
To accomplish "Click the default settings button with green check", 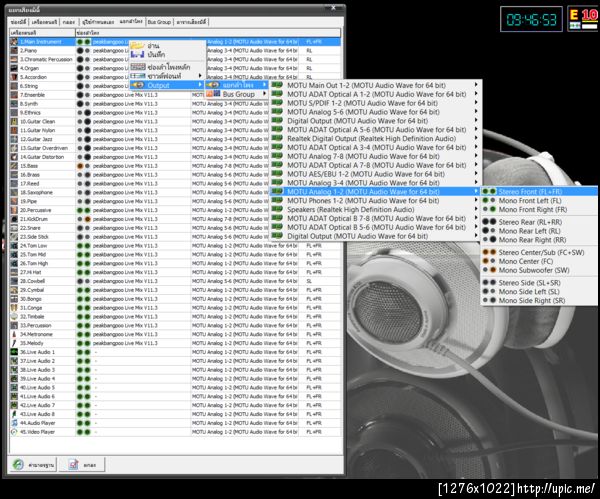I will pos(34,465).
